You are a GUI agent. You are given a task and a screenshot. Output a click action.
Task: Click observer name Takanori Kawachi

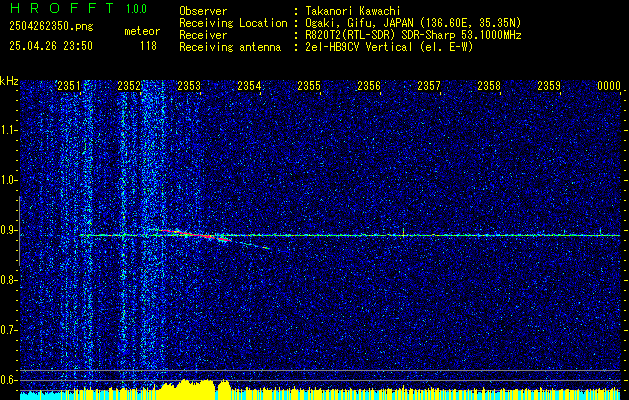click(x=351, y=11)
